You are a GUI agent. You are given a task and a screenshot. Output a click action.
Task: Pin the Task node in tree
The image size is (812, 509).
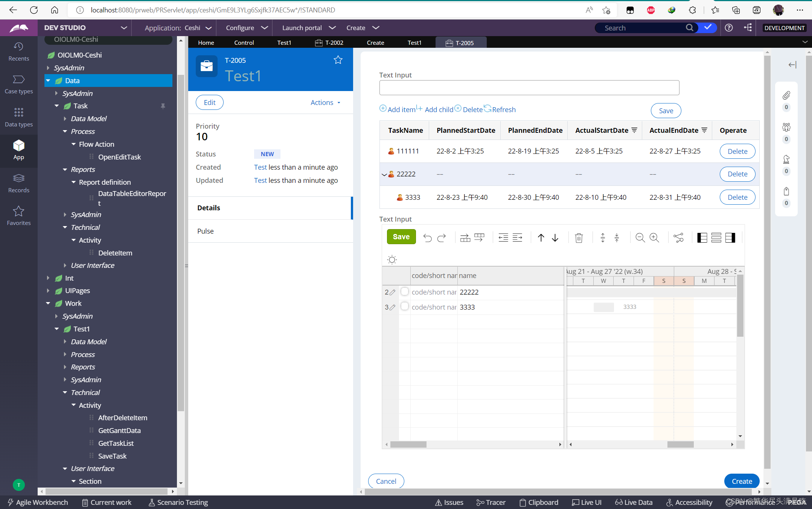[x=163, y=106]
